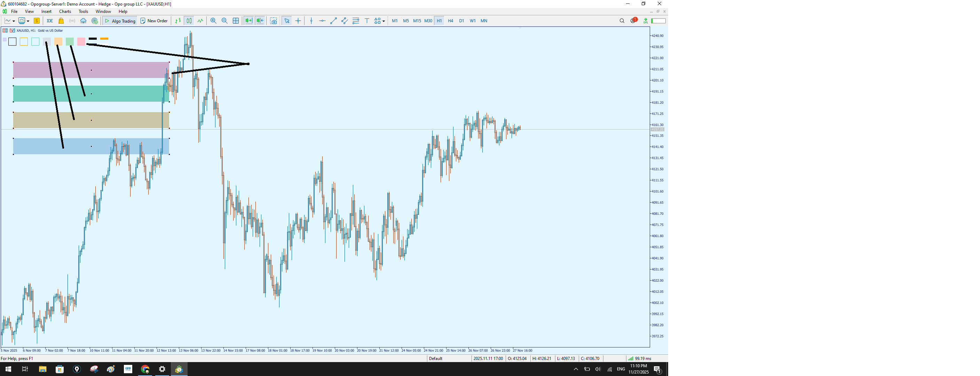Open the IDE MetaEditor icon
980x376 pixels.
pos(50,21)
